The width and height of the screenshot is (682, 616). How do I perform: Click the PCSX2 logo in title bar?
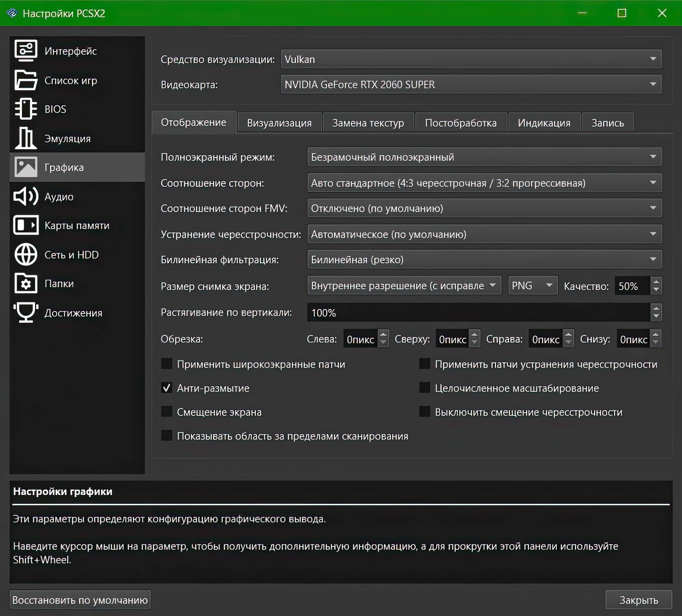click(12, 13)
